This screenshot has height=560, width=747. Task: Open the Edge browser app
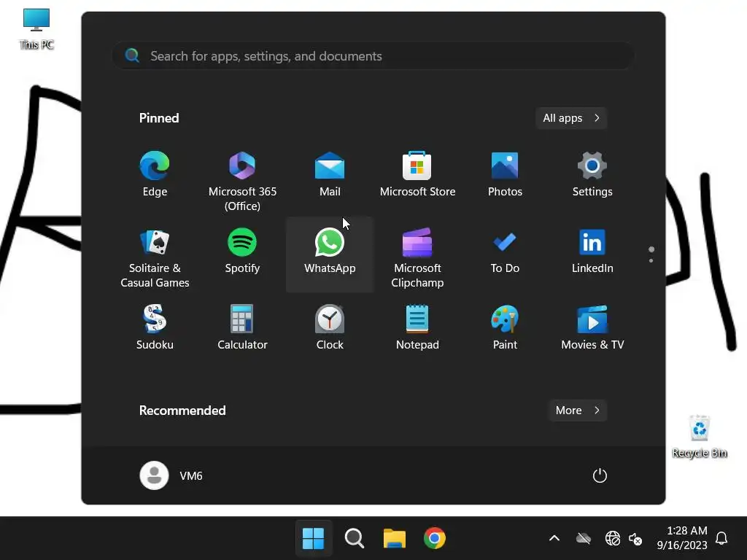pos(155,174)
